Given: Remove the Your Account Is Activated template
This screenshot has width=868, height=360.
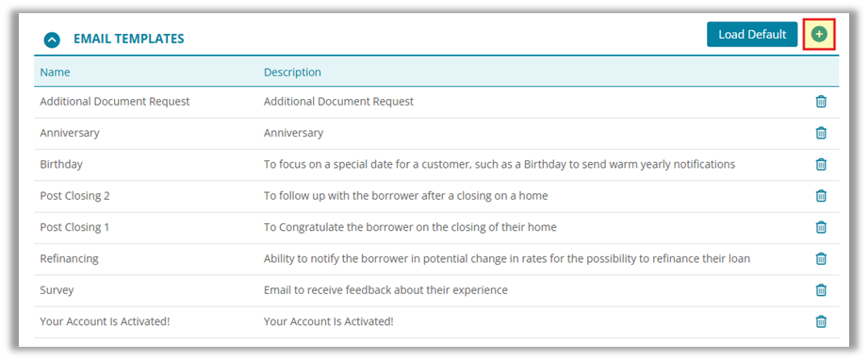Looking at the screenshot, I should click(821, 321).
